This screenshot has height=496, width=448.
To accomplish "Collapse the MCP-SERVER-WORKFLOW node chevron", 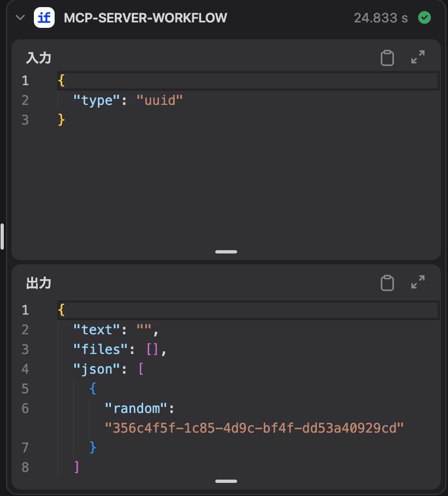I will [21, 17].
